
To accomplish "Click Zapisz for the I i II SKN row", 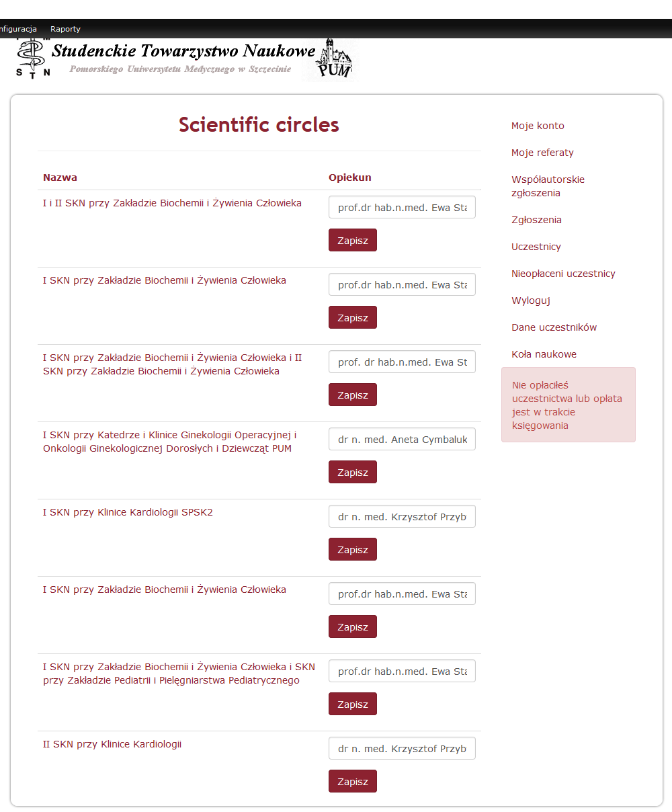I will click(x=353, y=240).
